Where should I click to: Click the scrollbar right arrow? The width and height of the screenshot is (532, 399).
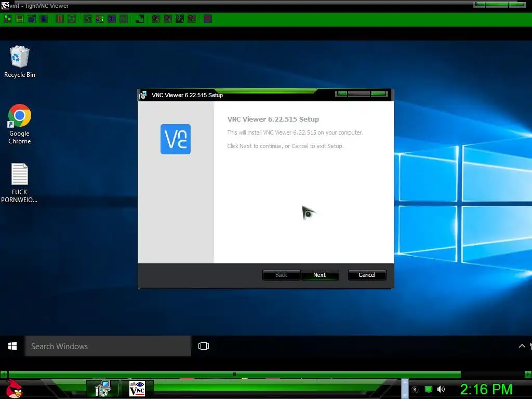(x=528, y=374)
